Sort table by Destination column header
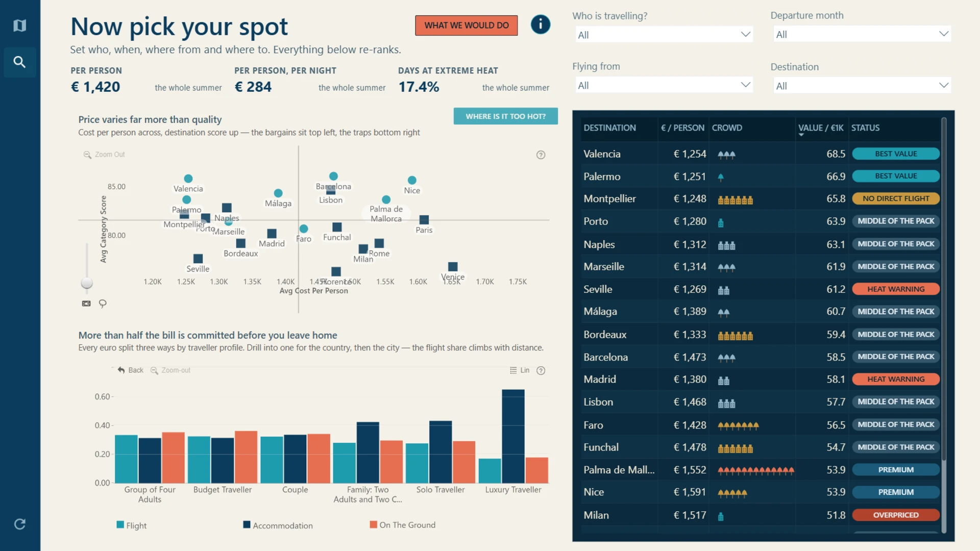Image resolution: width=980 pixels, height=551 pixels. tap(609, 128)
